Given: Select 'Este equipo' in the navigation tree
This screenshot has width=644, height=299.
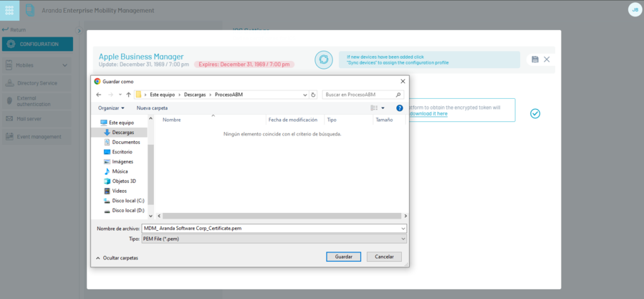Looking at the screenshot, I should 122,123.
